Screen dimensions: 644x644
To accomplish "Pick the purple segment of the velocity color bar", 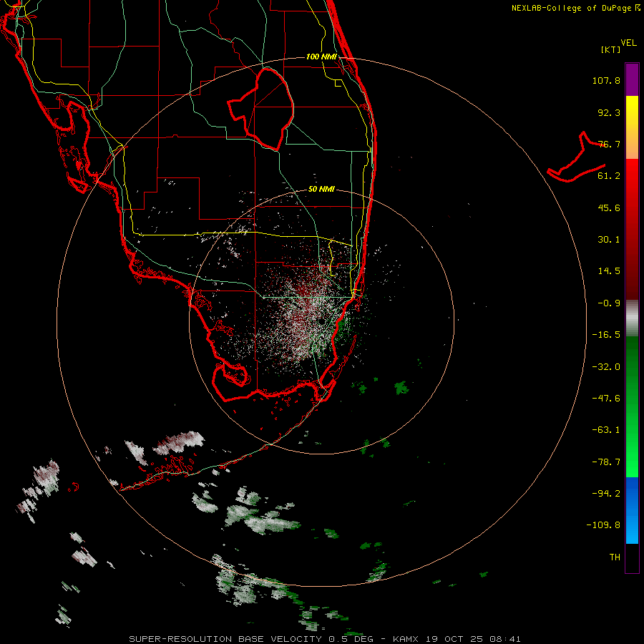I will pos(632,79).
